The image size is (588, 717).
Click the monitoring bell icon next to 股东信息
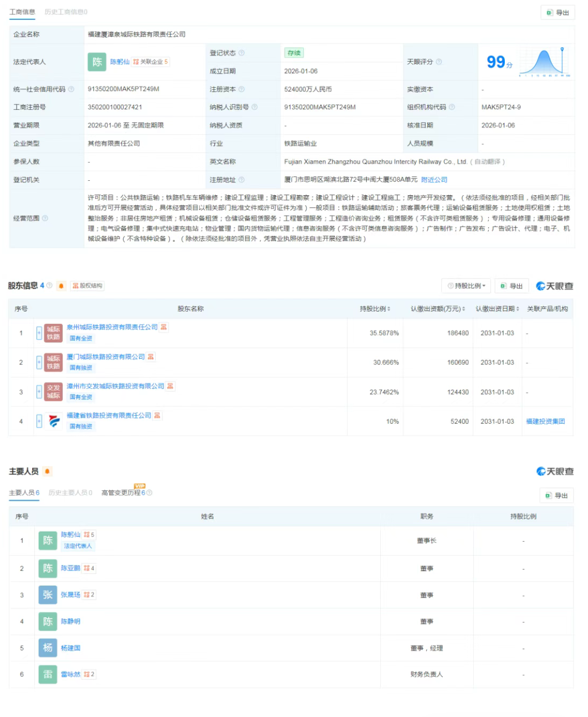pyautogui.click(x=60, y=286)
